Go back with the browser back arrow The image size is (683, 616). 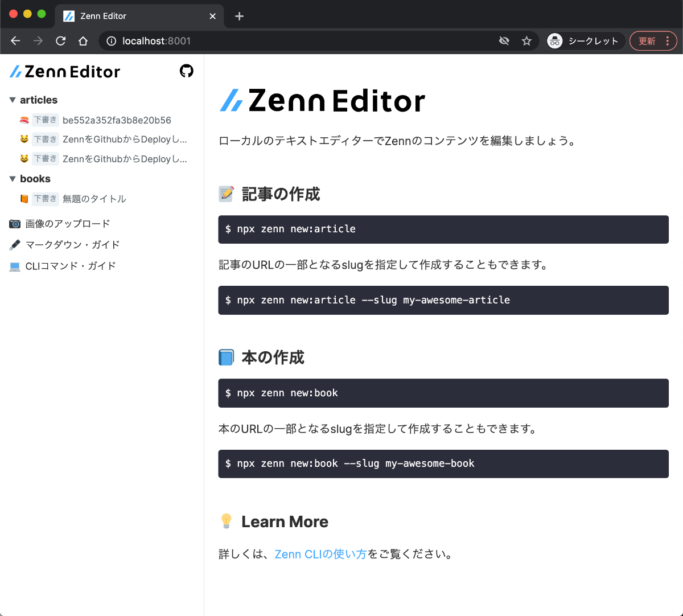[x=15, y=41]
